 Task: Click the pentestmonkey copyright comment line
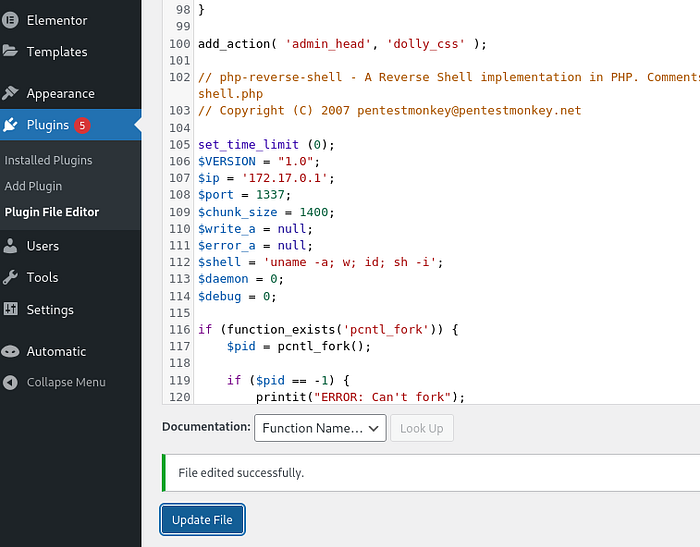pyautogui.click(x=390, y=111)
